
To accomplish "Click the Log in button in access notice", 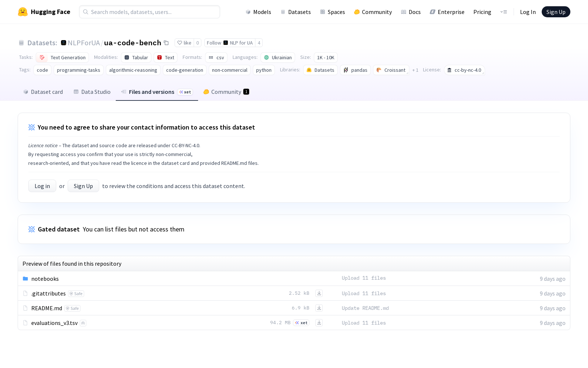I will (x=42, y=186).
